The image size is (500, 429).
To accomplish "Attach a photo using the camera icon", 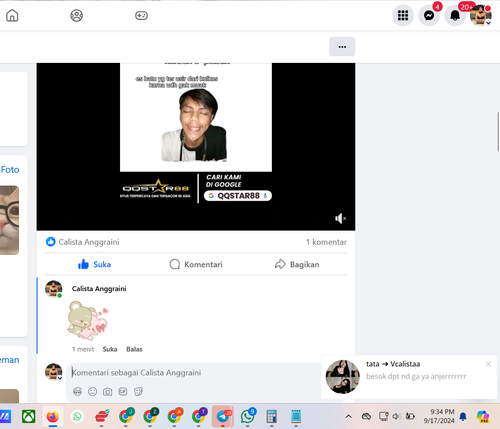I will point(107,392).
